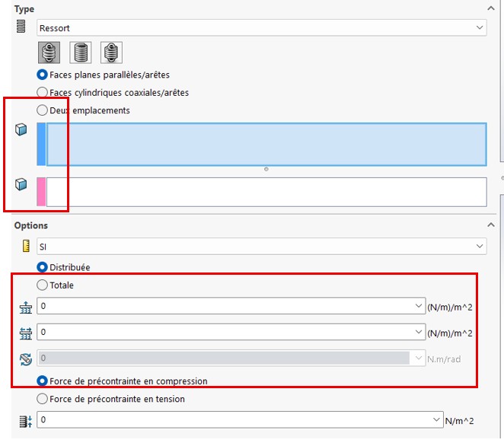The height and width of the screenshot is (443, 504).
Task: Select the compression-only spring type icon
Action: pos(81,52)
